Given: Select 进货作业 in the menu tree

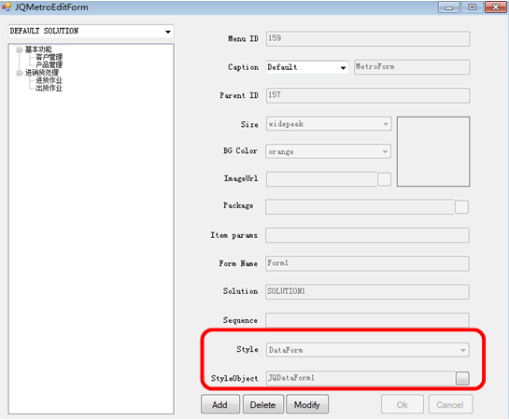Looking at the screenshot, I should pos(49,80).
